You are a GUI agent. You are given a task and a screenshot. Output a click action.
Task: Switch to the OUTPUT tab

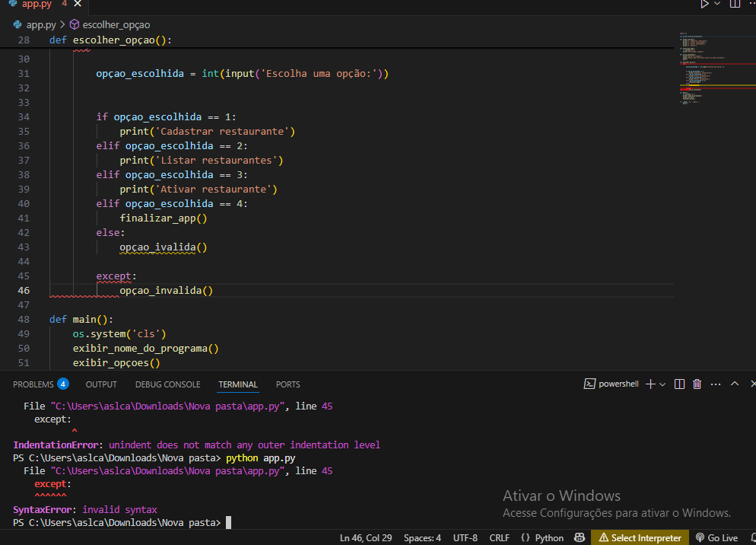click(101, 384)
